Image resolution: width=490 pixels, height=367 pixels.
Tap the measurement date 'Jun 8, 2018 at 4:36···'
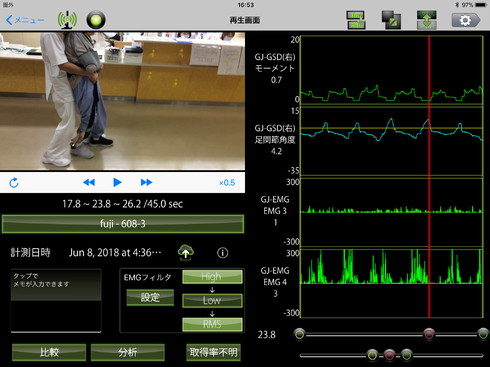tap(115, 253)
